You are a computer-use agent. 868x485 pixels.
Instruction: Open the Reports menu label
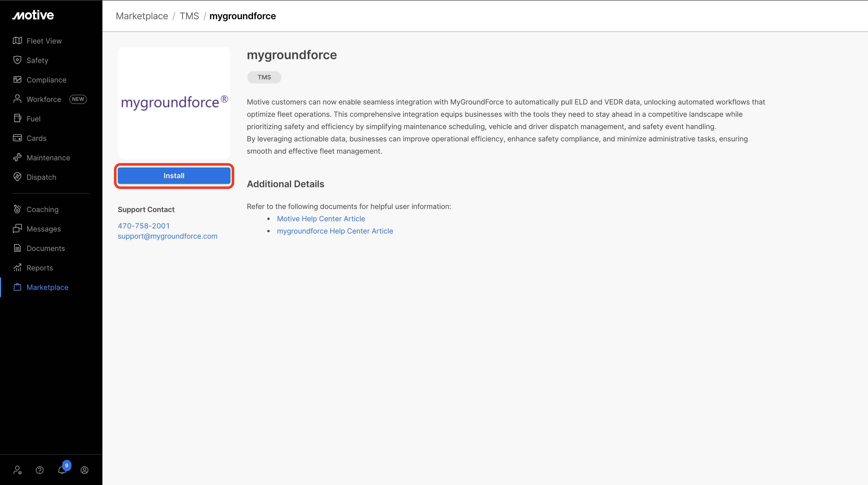(x=40, y=268)
